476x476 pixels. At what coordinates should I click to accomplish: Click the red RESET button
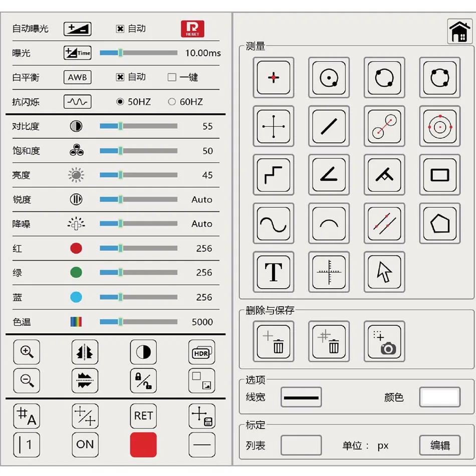tap(192, 29)
